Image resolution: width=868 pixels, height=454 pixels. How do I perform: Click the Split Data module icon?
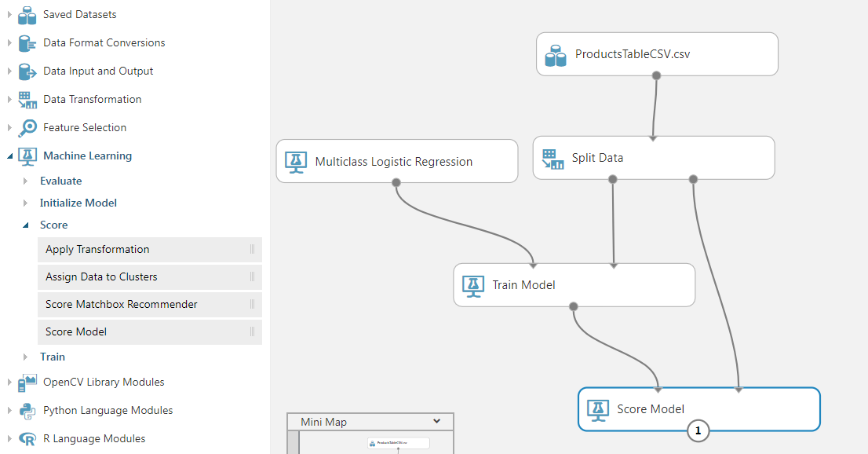point(553,157)
